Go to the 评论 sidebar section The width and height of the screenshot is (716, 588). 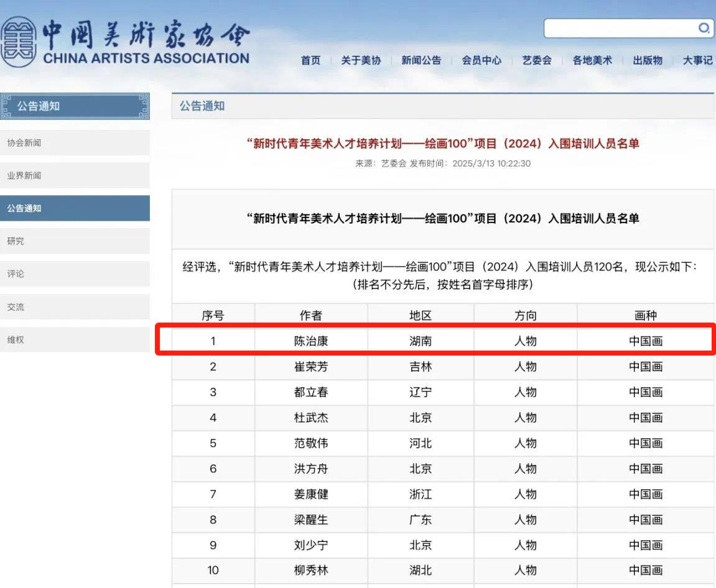coord(75,273)
